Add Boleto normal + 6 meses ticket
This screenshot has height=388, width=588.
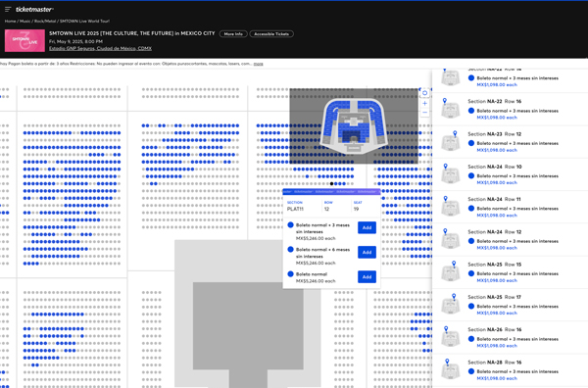click(x=367, y=252)
